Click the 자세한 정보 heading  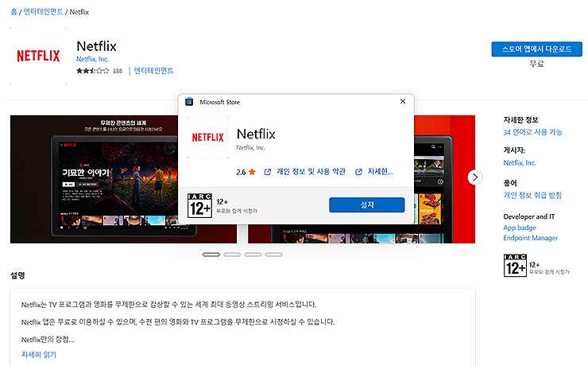tap(520, 120)
